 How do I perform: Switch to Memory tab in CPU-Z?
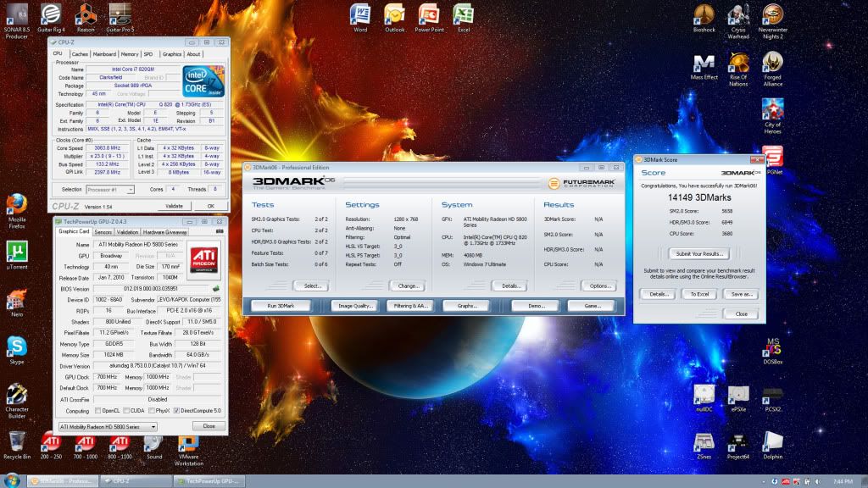(130, 54)
